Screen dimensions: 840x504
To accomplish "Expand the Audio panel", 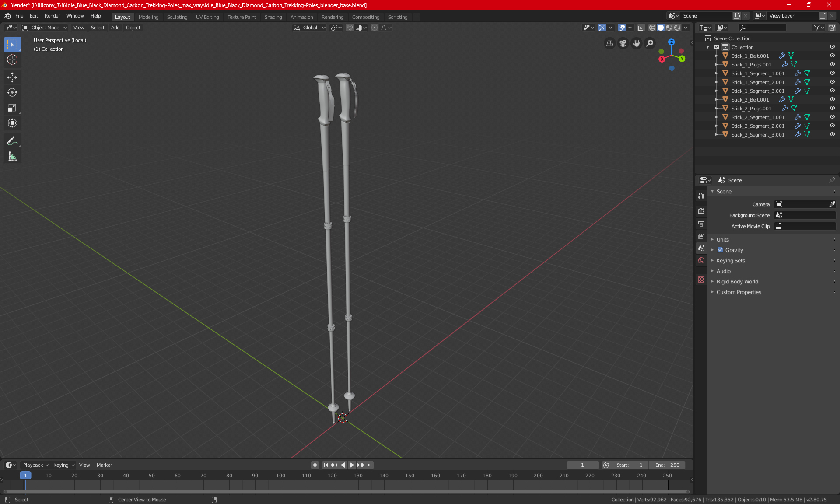I will coord(723,271).
